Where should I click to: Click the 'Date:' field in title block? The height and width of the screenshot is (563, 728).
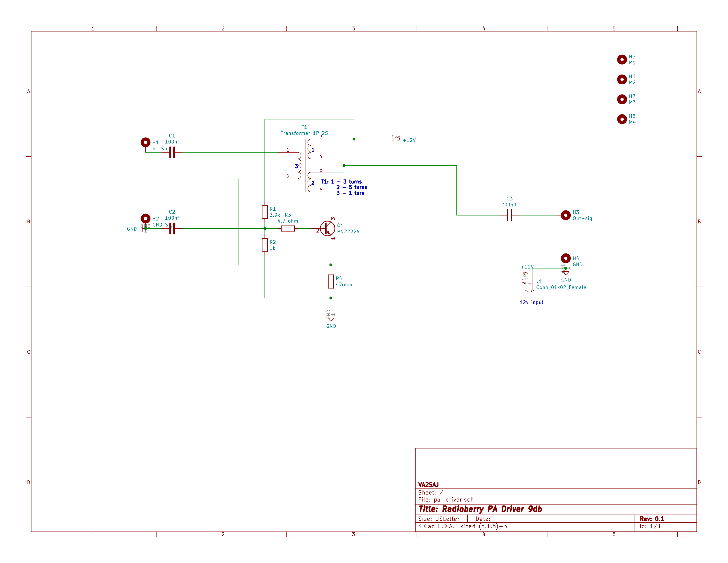(x=483, y=519)
